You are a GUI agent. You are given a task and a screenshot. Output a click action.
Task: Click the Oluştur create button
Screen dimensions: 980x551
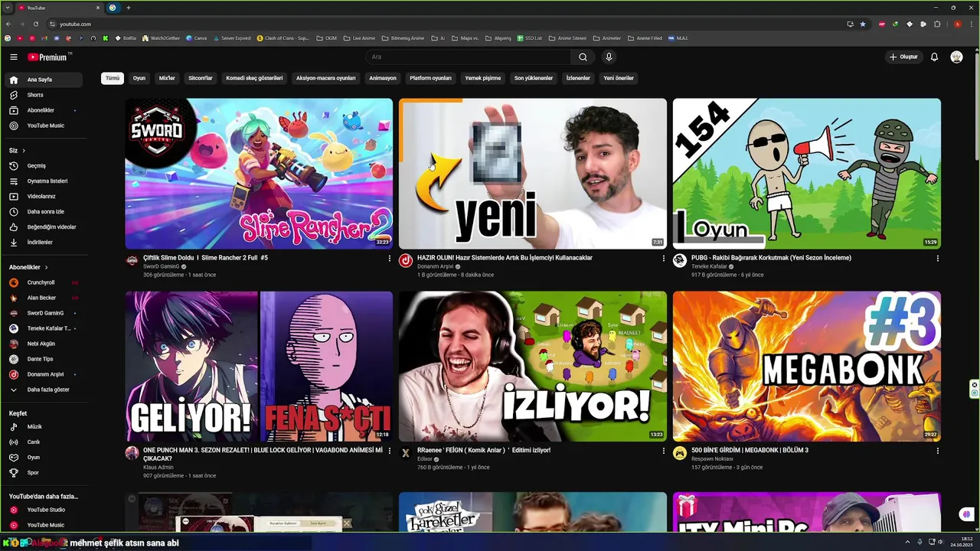click(x=903, y=57)
